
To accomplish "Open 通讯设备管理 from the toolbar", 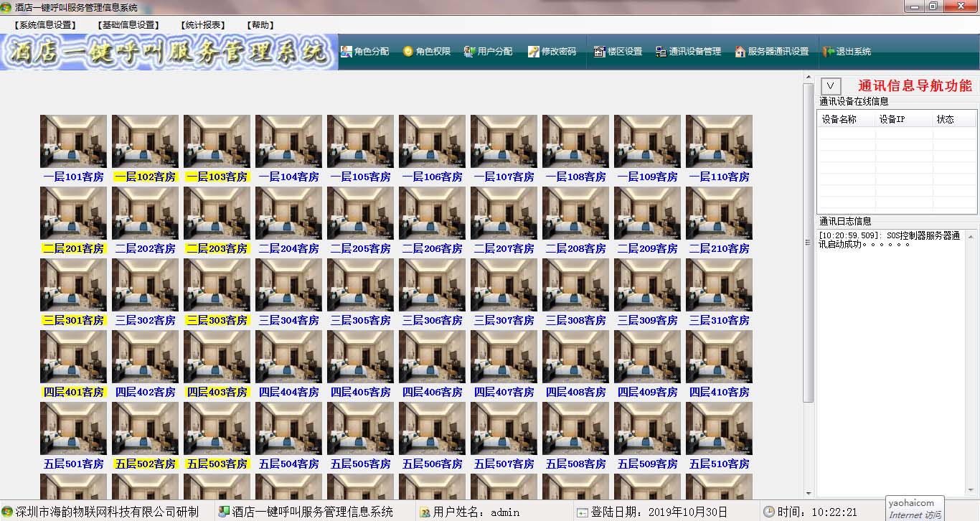I will (x=661, y=52).
